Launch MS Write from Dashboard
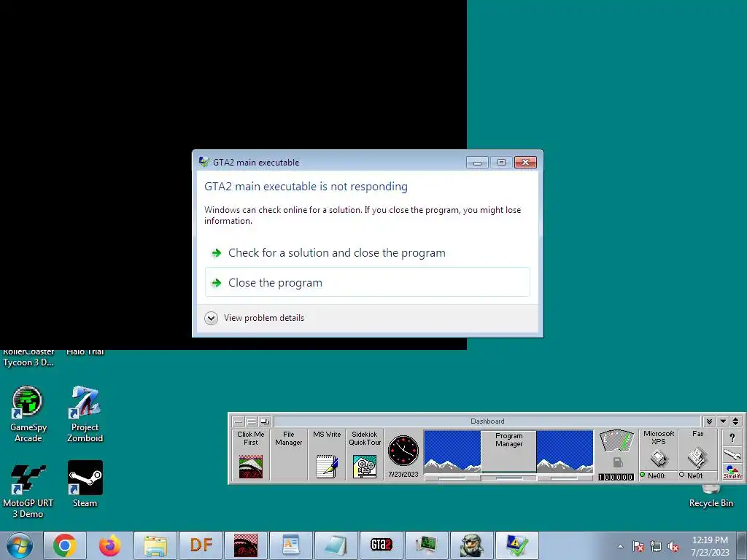The image size is (747, 560). [327, 454]
